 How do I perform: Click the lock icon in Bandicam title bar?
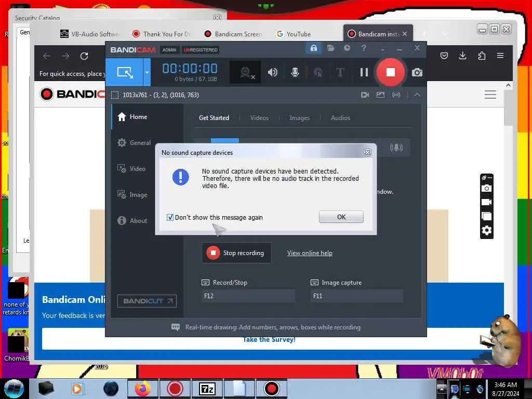point(313,48)
